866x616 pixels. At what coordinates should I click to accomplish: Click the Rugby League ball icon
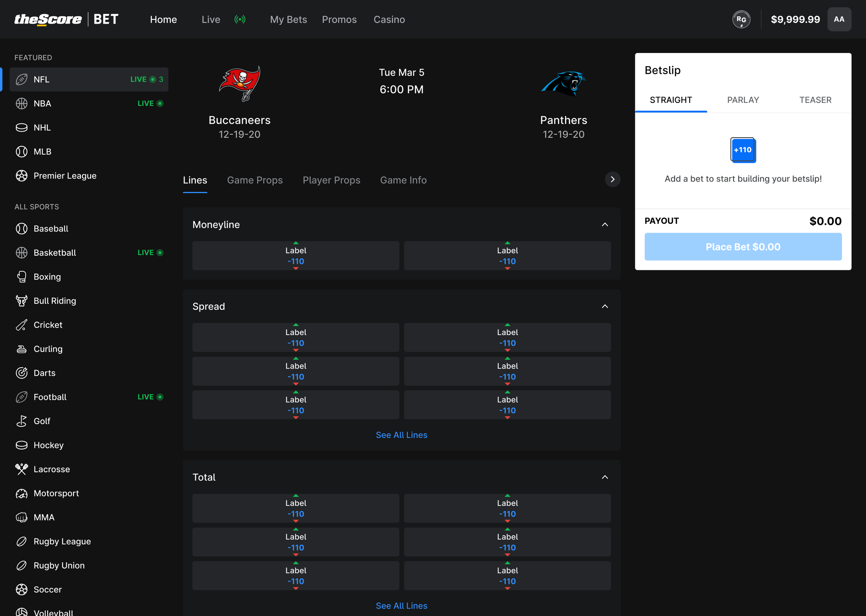tap(21, 542)
